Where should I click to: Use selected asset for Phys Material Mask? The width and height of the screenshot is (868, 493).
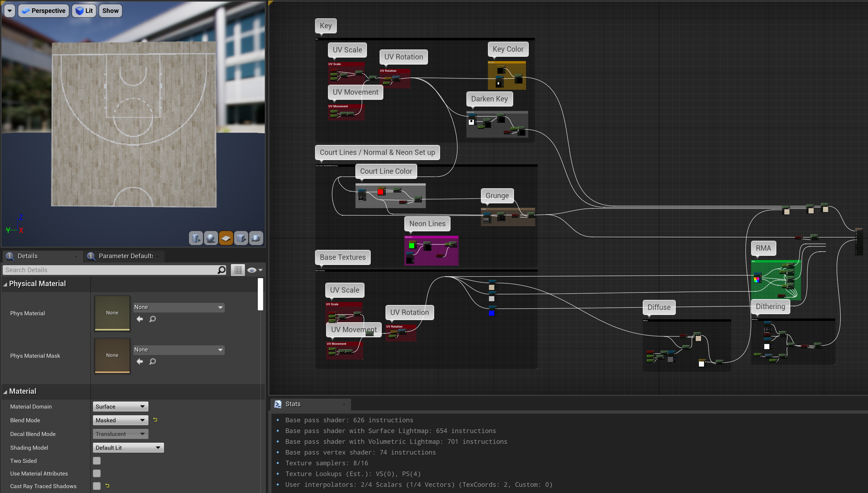point(140,361)
